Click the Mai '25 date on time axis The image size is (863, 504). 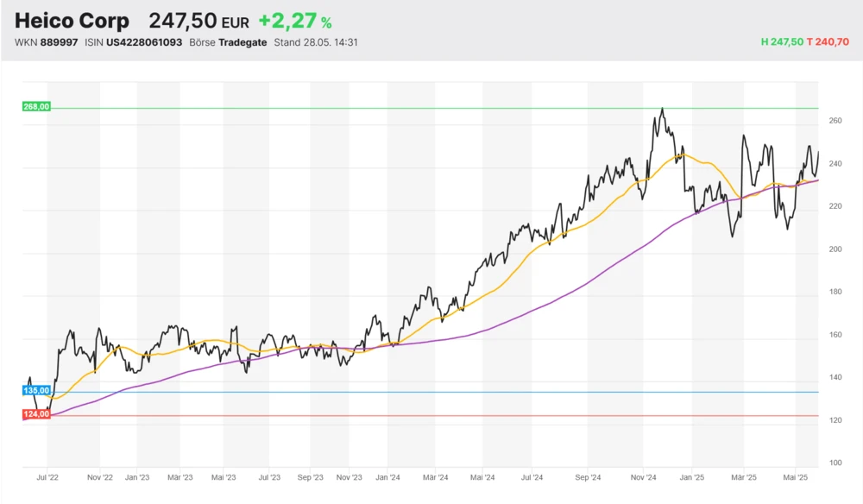(795, 476)
